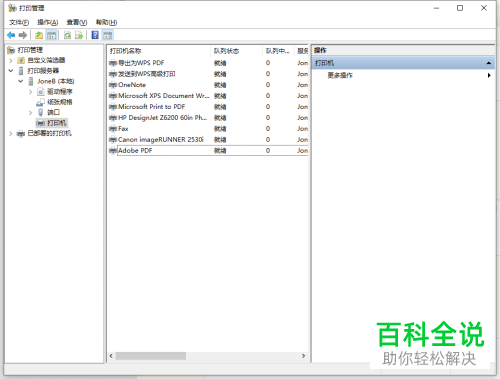Open the 查看(V) menu
The image size is (500, 379).
point(77,22)
